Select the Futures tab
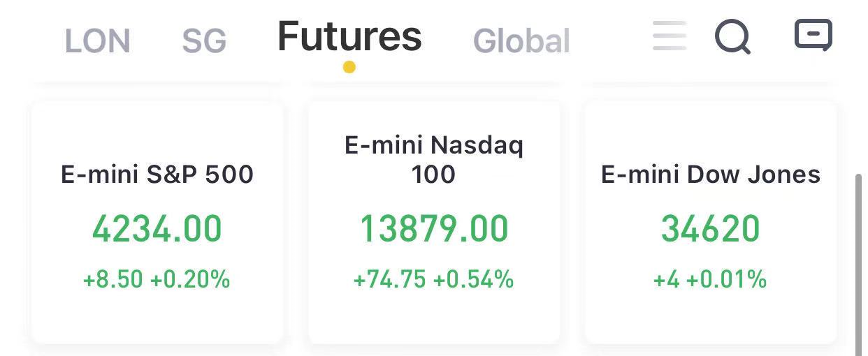Viewport: 868px width, 356px height. pos(349,36)
